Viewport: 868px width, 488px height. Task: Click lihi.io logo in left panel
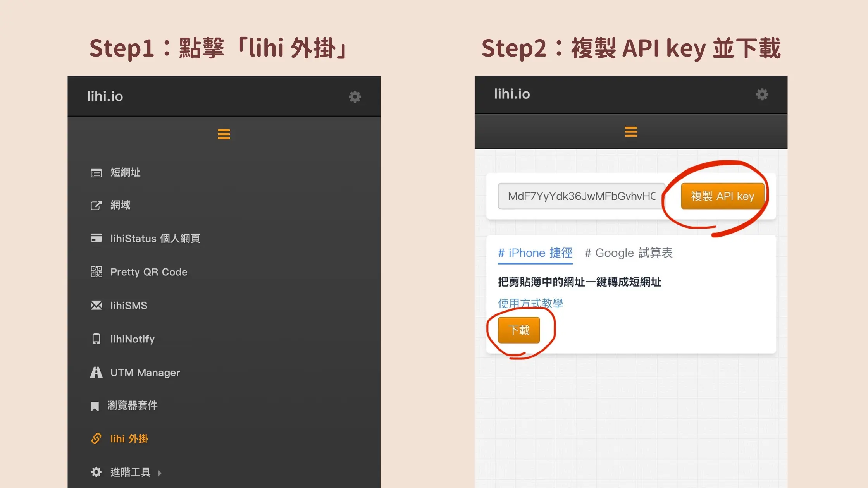pos(105,96)
